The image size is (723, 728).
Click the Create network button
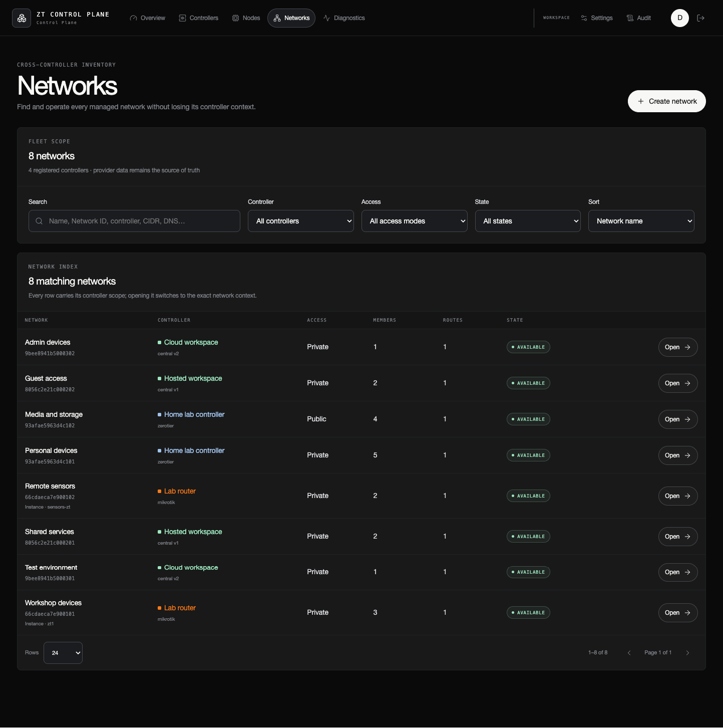pyautogui.click(x=667, y=101)
